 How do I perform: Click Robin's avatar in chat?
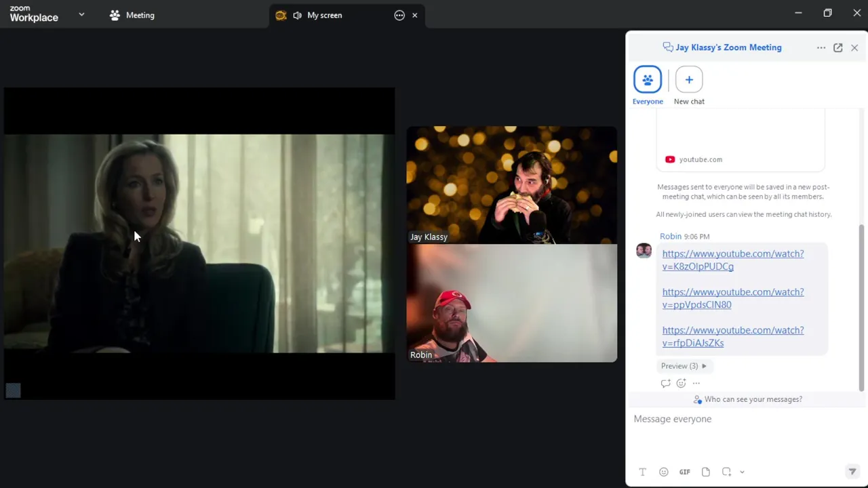[x=644, y=251]
